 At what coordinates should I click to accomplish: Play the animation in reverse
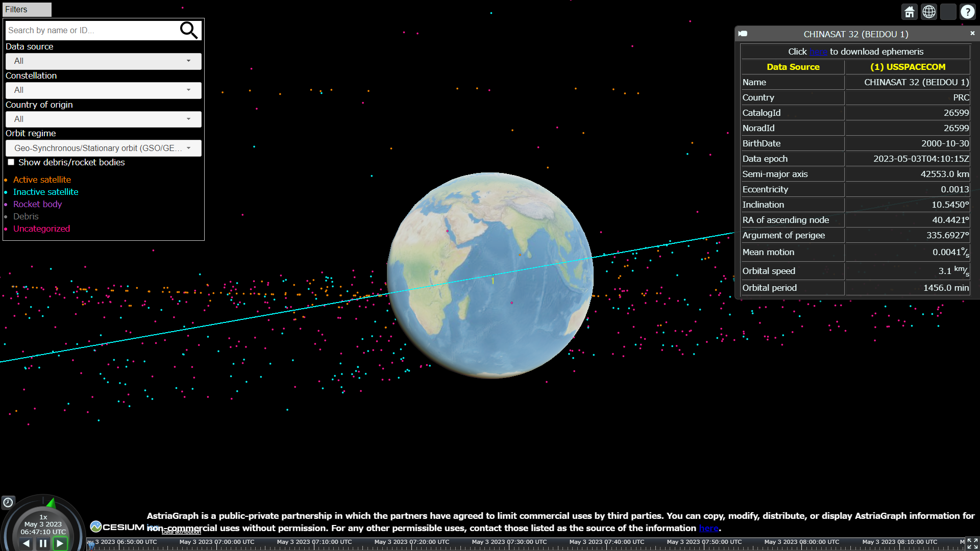pyautogui.click(x=26, y=543)
